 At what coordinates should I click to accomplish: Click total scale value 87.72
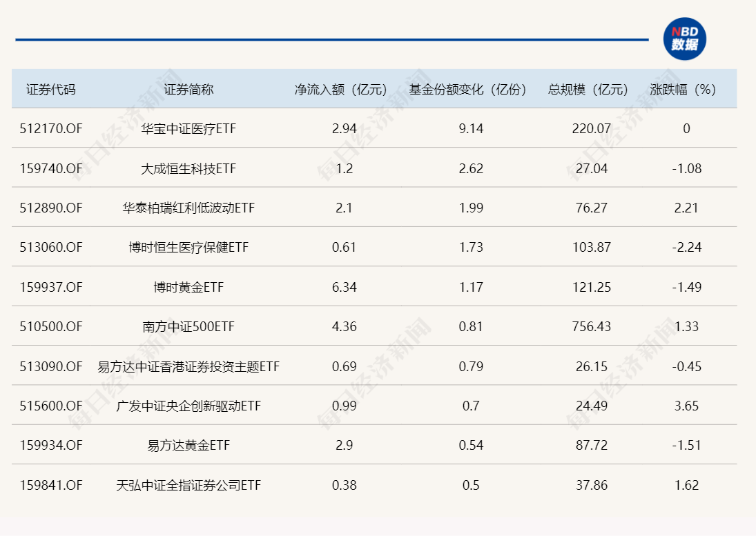592,446
